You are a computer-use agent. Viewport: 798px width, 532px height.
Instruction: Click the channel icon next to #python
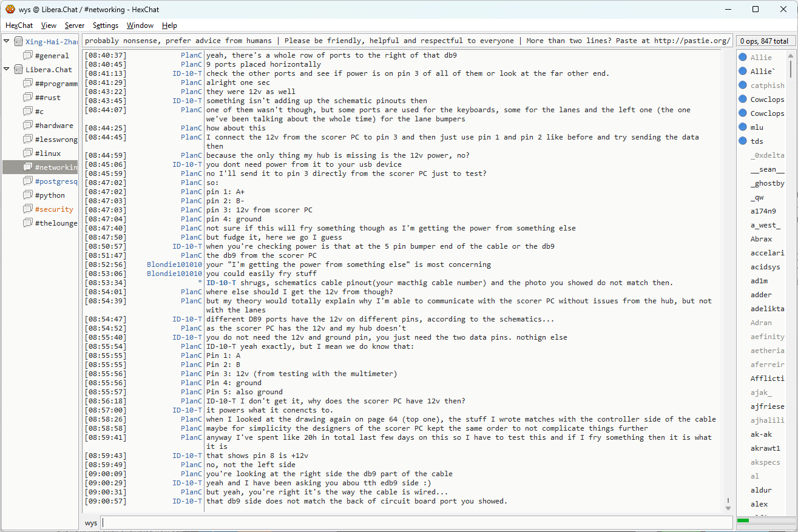coord(28,195)
